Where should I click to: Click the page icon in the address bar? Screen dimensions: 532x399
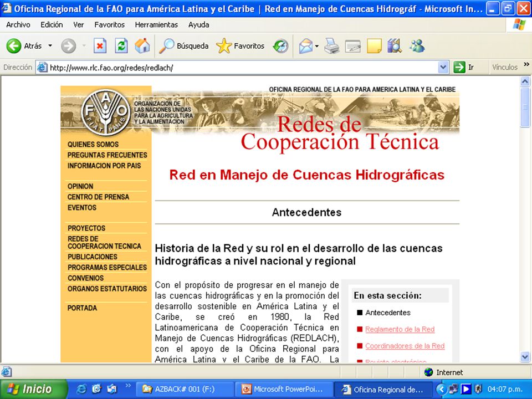(x=42, y=67)
